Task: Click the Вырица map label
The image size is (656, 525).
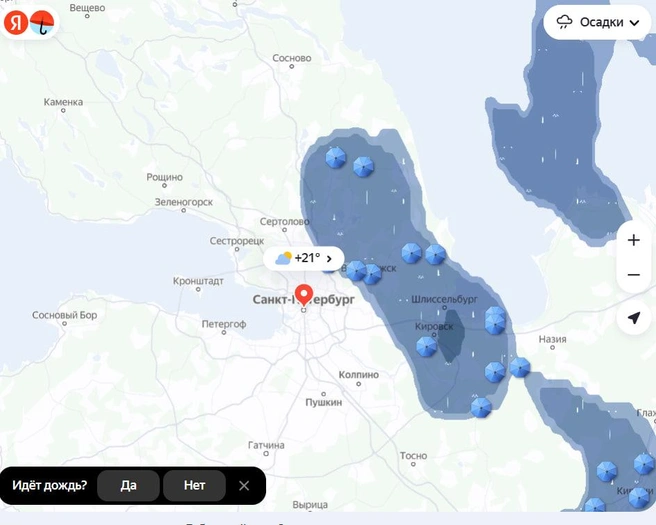Action: coord(310,505)
